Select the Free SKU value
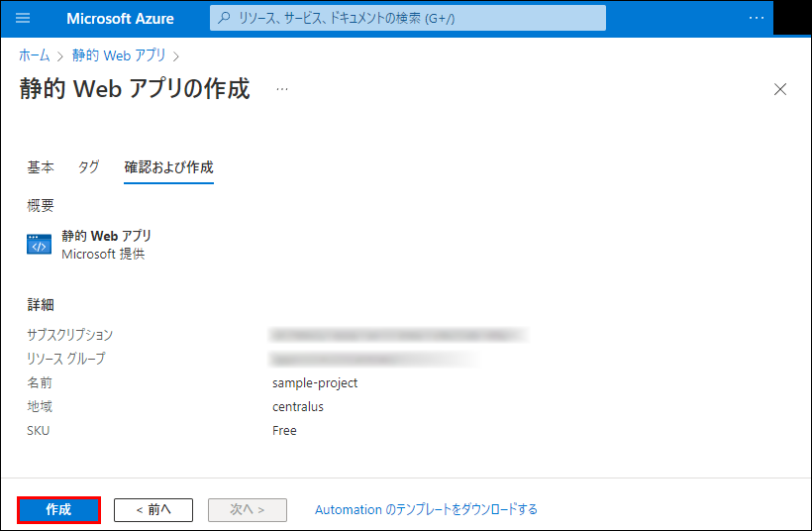The image size is (812, 531). pos(284,431)
